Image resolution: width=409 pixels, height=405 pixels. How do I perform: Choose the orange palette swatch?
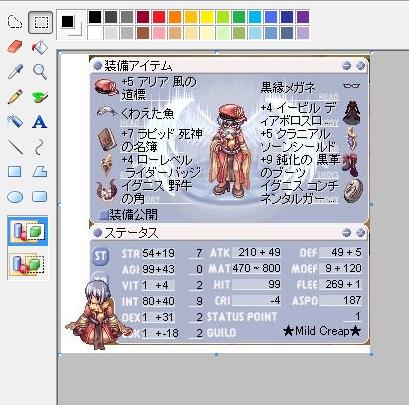click(x=175, y=17)
